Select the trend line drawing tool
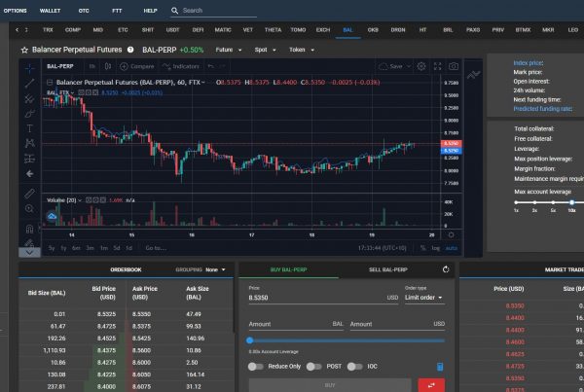This screenshot has width=584, height=392. click(x=29, y=83)
